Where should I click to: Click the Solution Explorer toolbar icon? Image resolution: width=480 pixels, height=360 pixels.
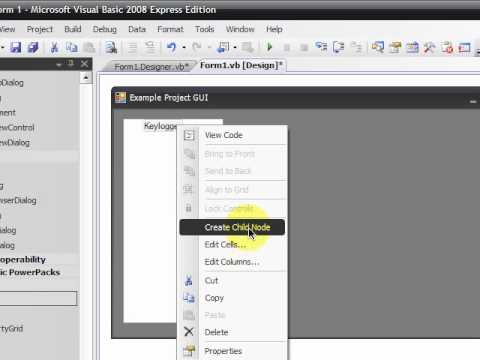[x=378, y=48]
